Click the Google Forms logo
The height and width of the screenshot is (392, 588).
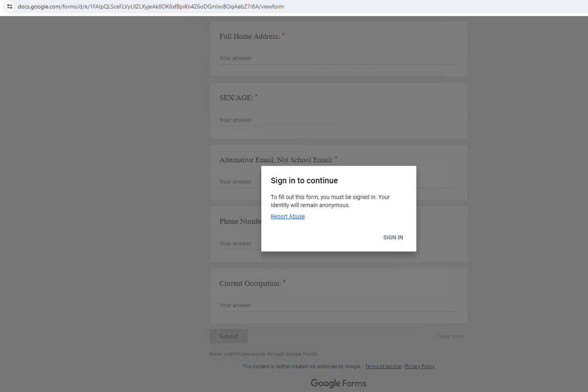click(x=338, y=383)
